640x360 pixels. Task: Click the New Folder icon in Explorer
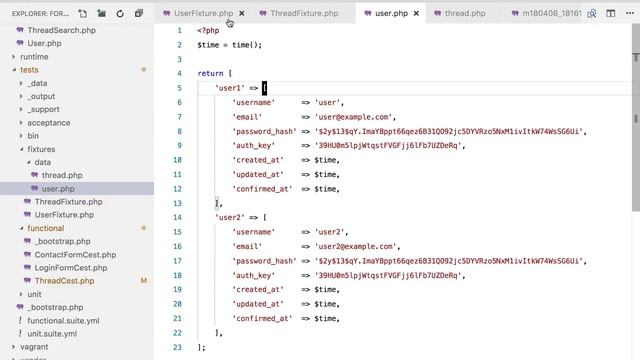click(x=102, y=13)
